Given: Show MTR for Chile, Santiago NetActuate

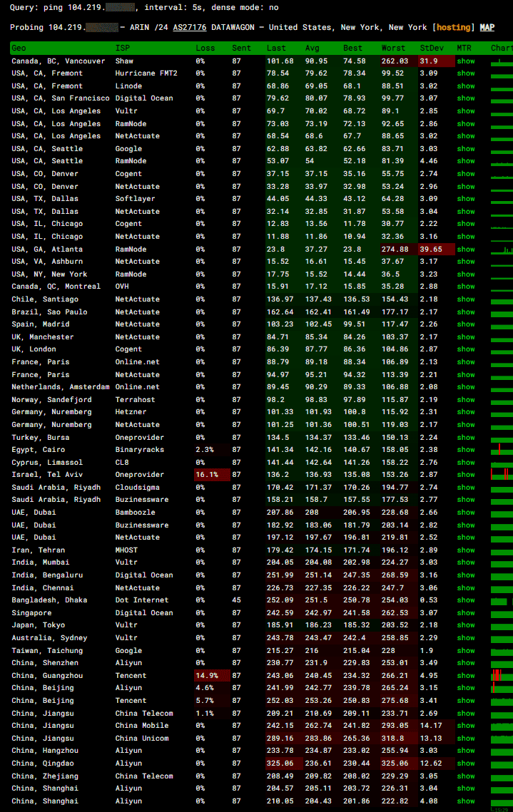Looking at the screenshot, I should [x=466, y=299].
